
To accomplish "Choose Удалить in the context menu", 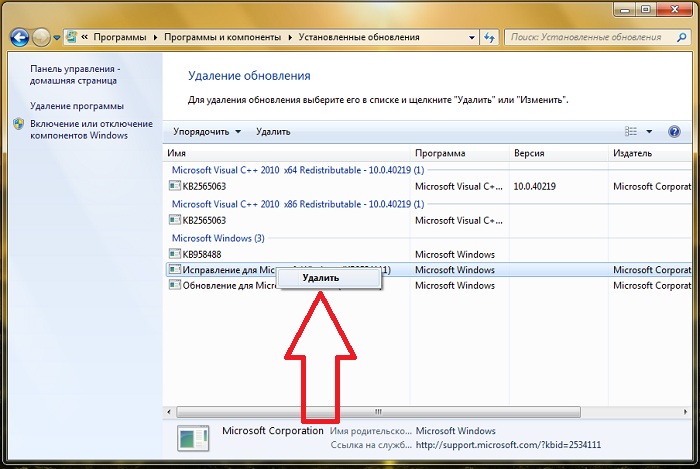I will click(x=329, y=278).
